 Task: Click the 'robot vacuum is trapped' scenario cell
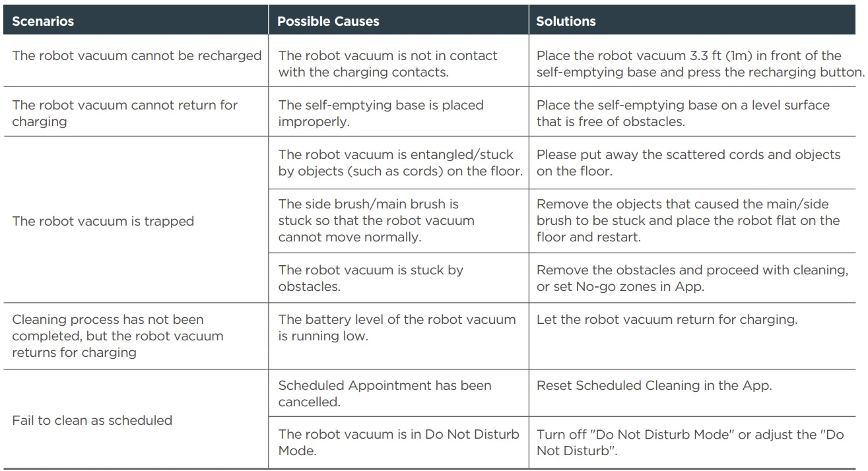click(x=103, y=221)
